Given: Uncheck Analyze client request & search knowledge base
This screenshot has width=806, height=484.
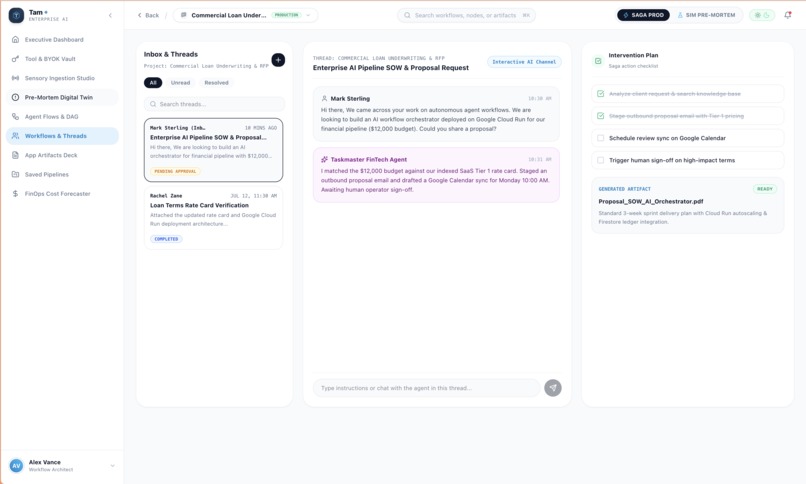Looking at the screenshot, I should 600,94.
